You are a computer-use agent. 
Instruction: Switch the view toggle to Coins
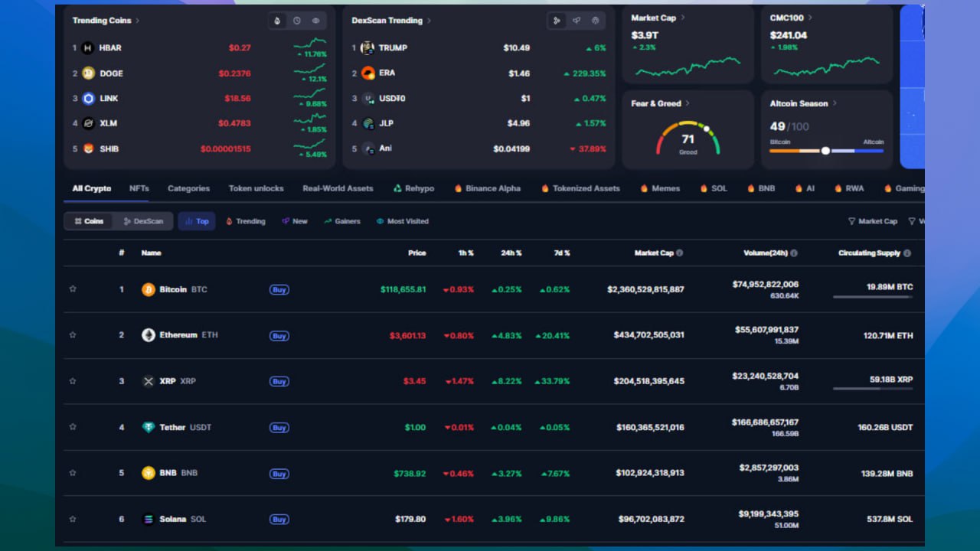89,221
